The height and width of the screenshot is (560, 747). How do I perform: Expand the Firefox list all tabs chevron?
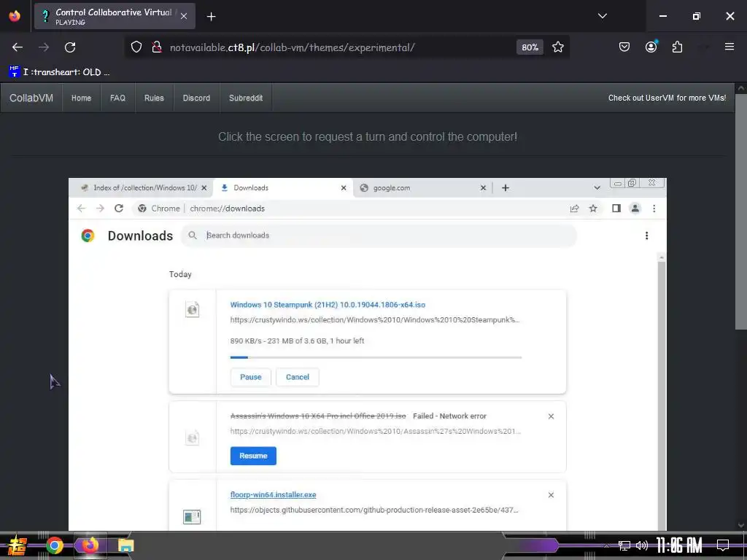(x=603, y=16)
